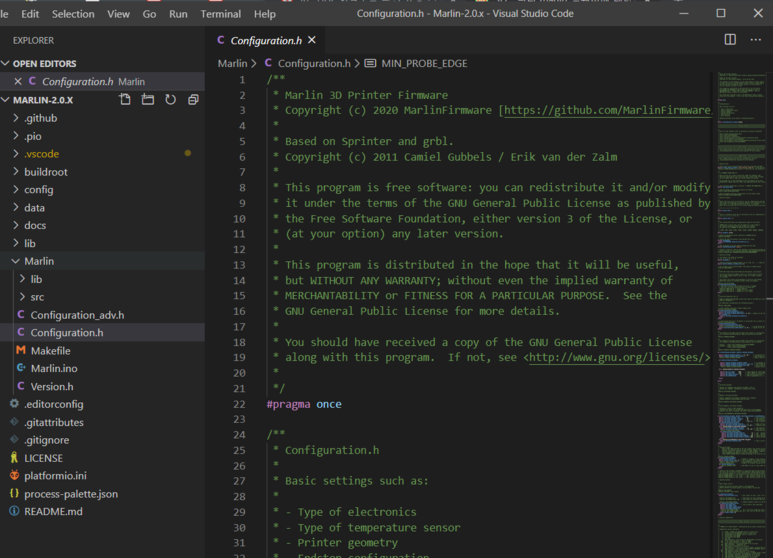Click the LICENSE file icon

coord(14,457)
